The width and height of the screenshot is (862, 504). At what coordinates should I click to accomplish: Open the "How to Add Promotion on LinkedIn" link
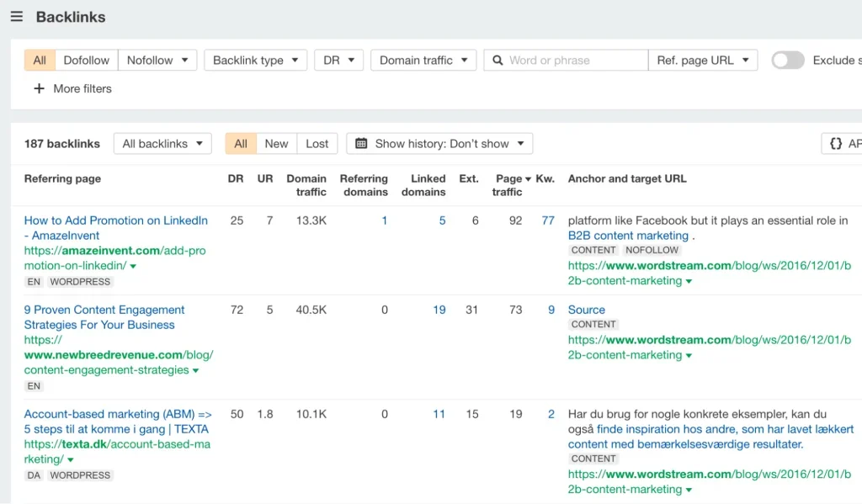(x=115, y=220)
